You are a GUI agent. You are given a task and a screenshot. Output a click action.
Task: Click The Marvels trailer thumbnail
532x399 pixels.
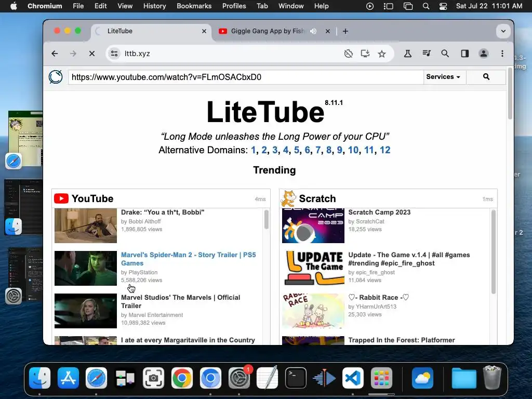click(x=86, y=311)
